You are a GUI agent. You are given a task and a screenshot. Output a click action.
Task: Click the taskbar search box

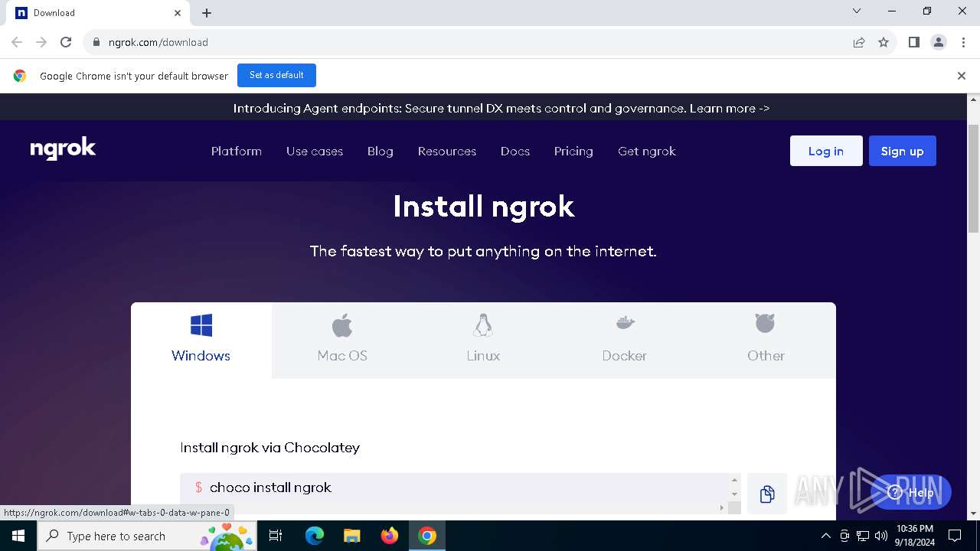coord(147,536)
